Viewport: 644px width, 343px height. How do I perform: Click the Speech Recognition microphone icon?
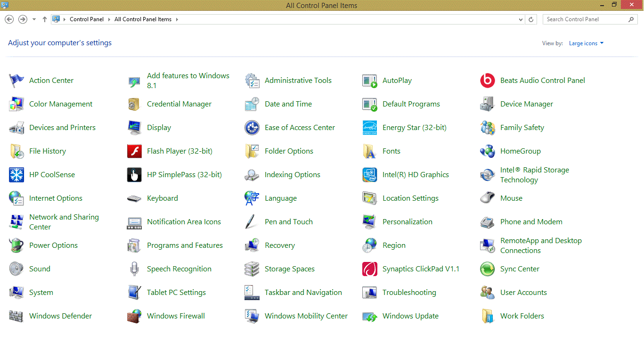tap(134, 269)
